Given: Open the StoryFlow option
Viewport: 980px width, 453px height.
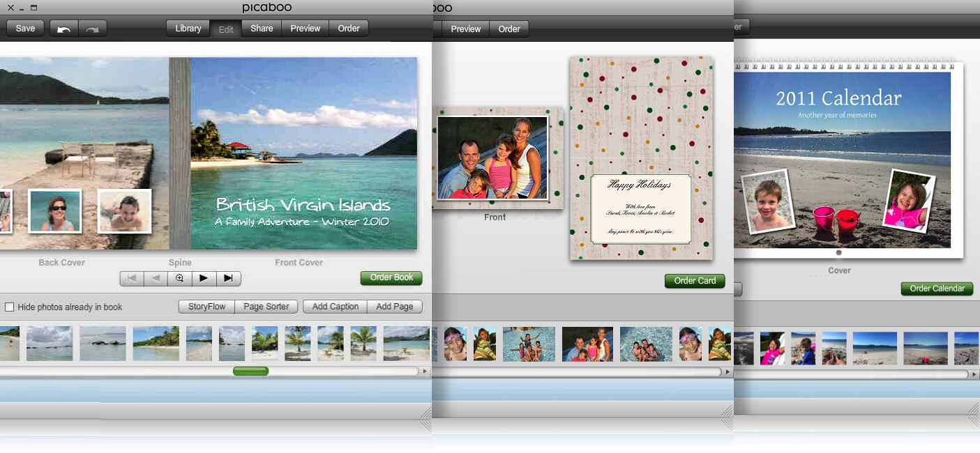Looking at the screenshot, I should pos(207,307).
